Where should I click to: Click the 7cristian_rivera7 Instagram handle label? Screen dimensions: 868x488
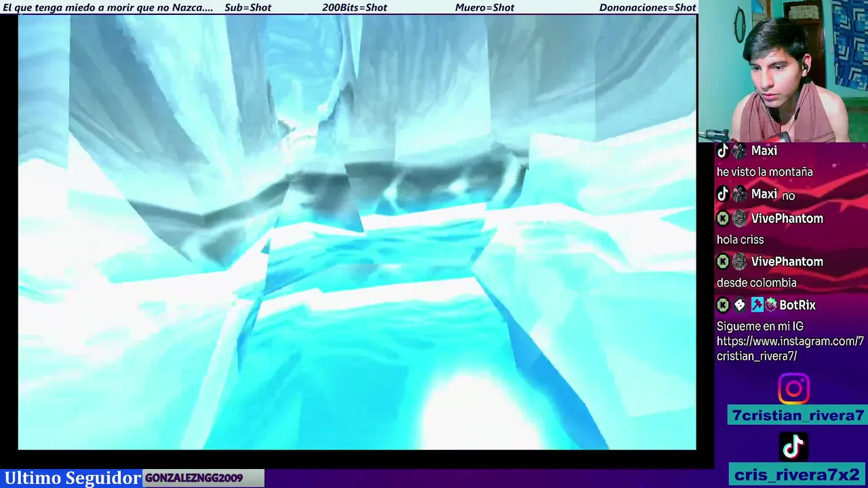797,415
